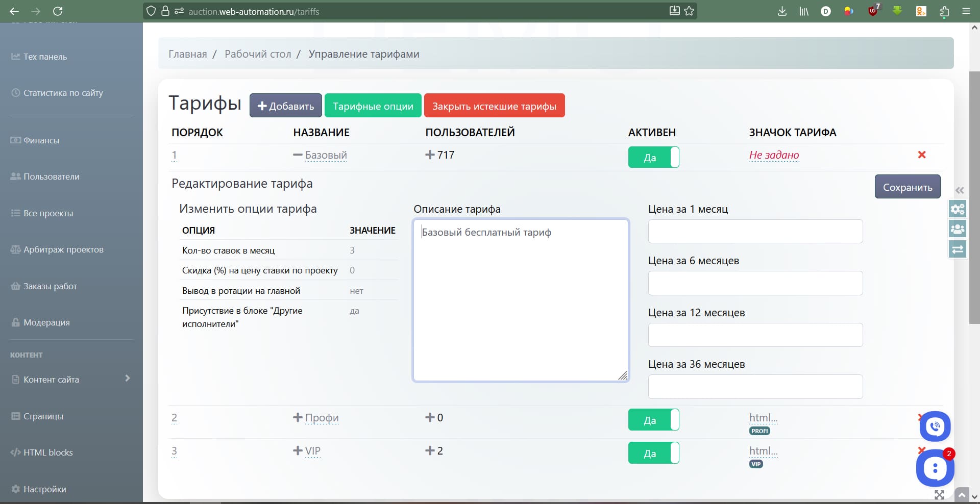
Task: Open the chat bot widget with notification badge
Action: (935, 468)
